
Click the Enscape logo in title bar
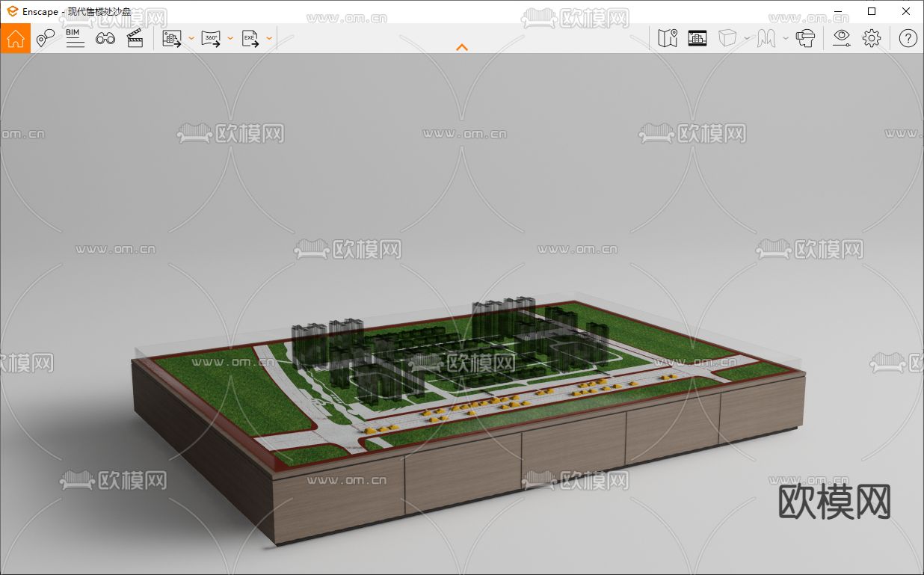click(12, 11)
